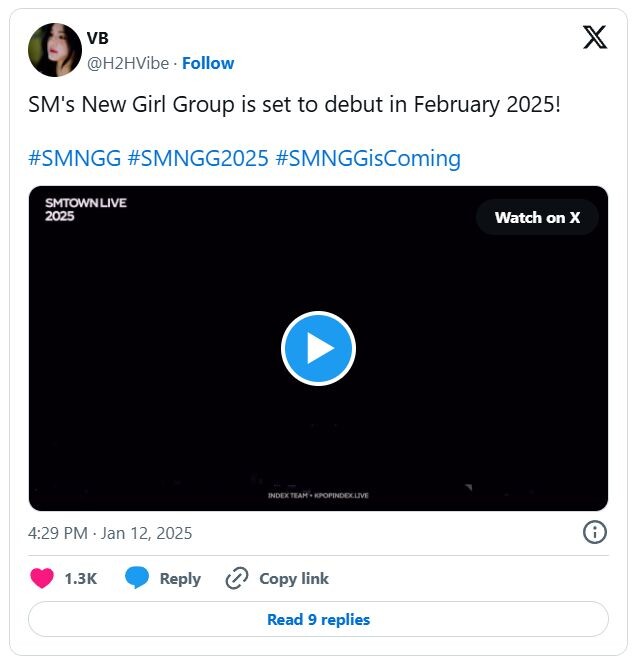Screen dimensions: 639x667
Task: Open the #SMNGG hashtag
Action: pos(74,158)
